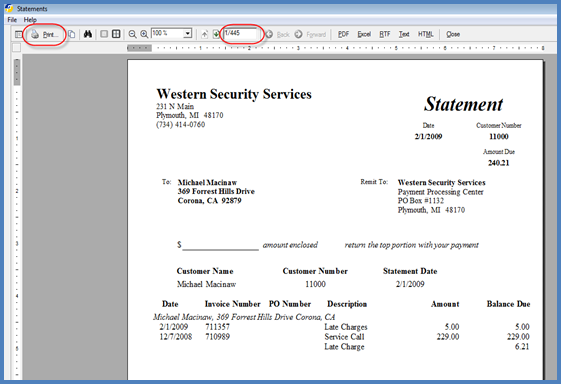Image resolution: width=561 pixels, height=384 pixels.
Task: Click the customer number 11000 in header
Action: point(499,136)
